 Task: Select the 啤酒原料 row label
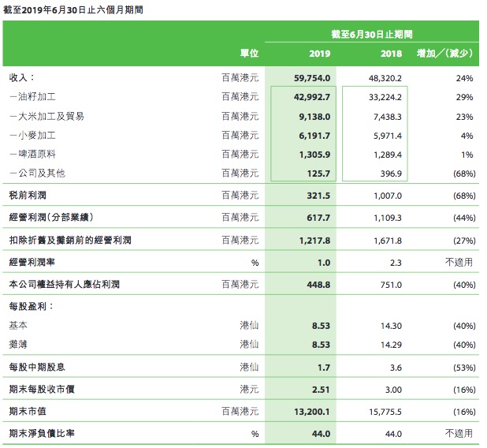[x=32, y=155]
